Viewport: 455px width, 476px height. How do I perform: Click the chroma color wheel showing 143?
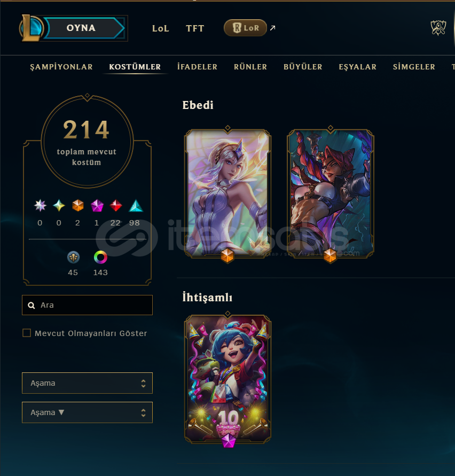100,257
